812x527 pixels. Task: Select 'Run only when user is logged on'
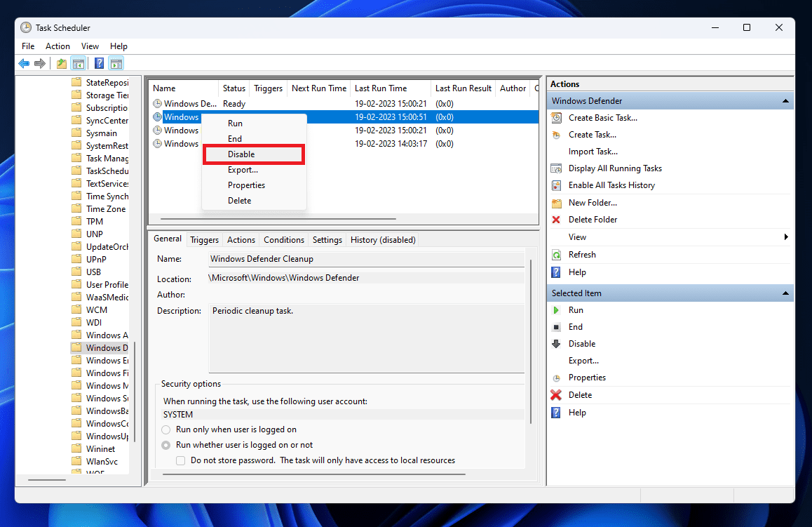pyautogui.click(x=166, y=429)
